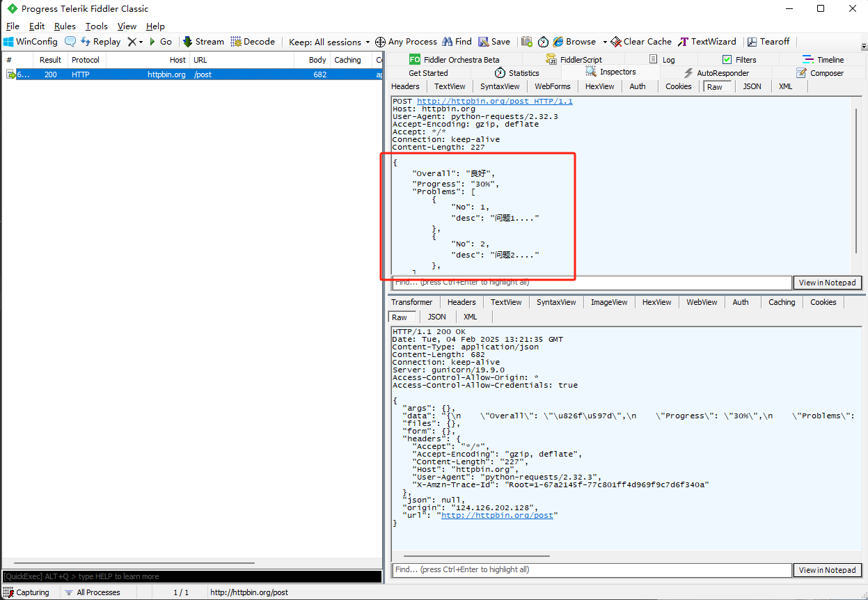Select request Cookies inspector tab
Image resolution: width=868 pixels, height=600 pixels.
pyautogui.click(x=679, y=86)
